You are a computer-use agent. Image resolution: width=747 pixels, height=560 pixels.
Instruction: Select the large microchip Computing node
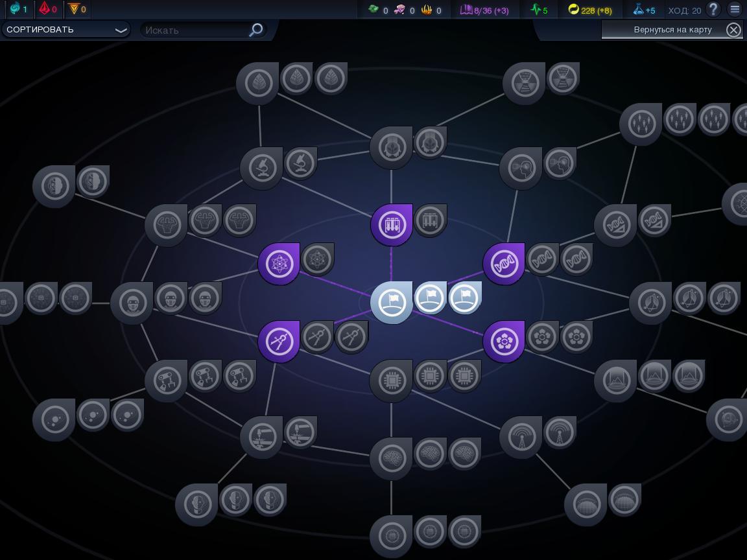point(392,380)
